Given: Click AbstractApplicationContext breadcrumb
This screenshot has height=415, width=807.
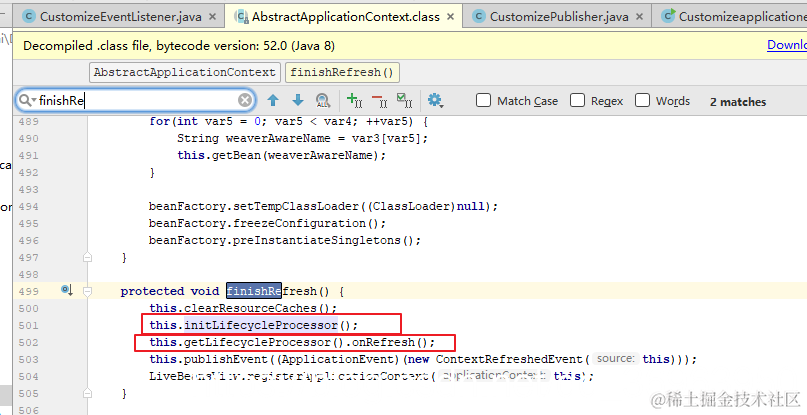Looking at the screenshot, I should (185, 73).
